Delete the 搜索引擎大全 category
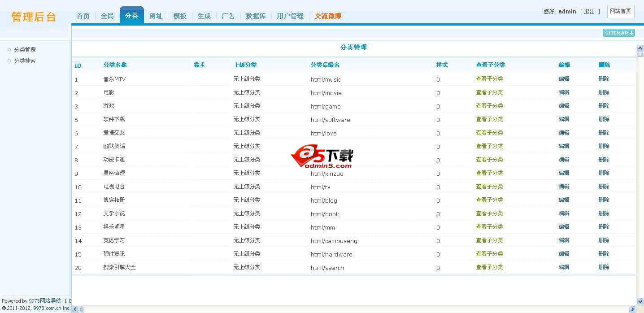 pyautogui.click(x=604, y=267)
